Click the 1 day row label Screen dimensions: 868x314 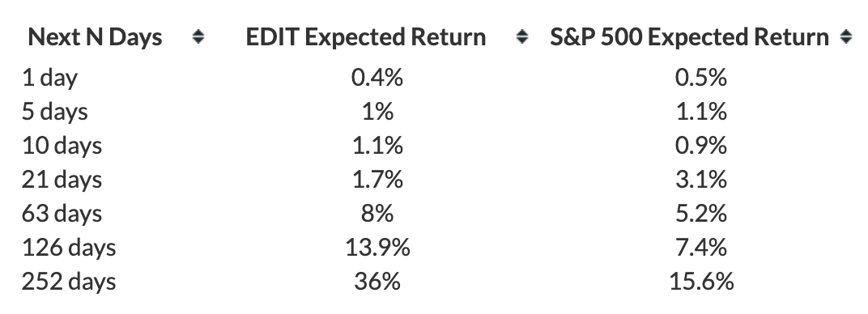tap(49, 78)
